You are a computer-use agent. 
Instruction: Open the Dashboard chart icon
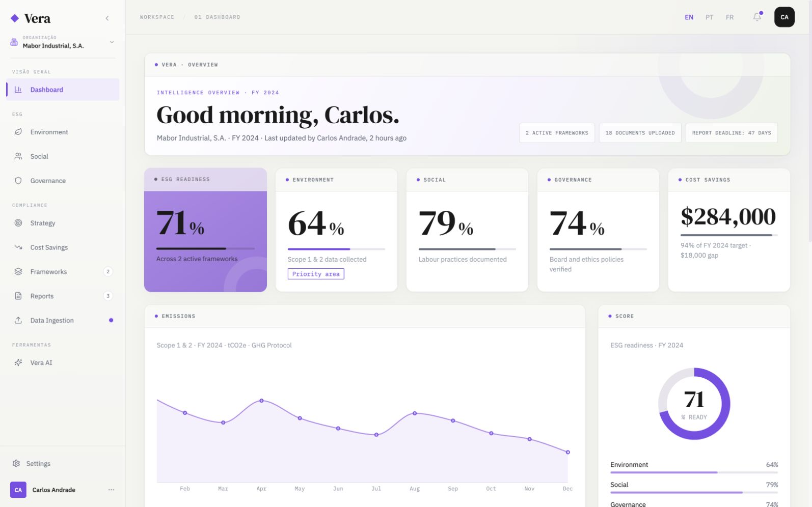click(18, 90)
